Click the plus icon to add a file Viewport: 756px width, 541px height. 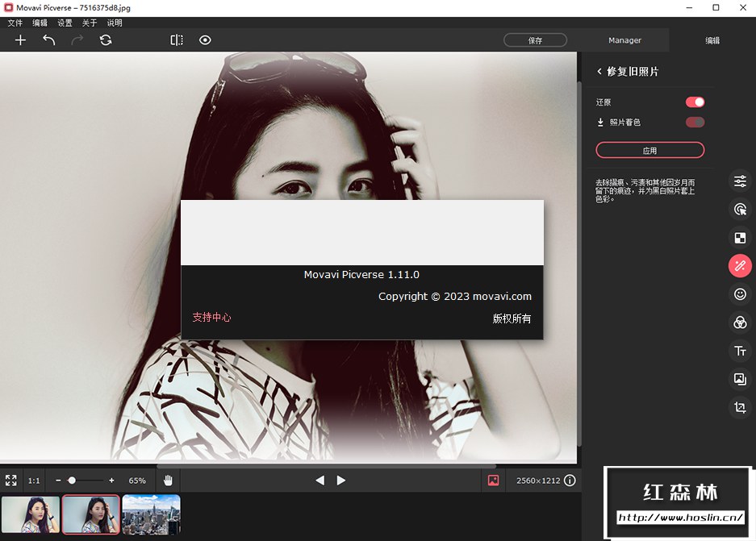point(20,40)
